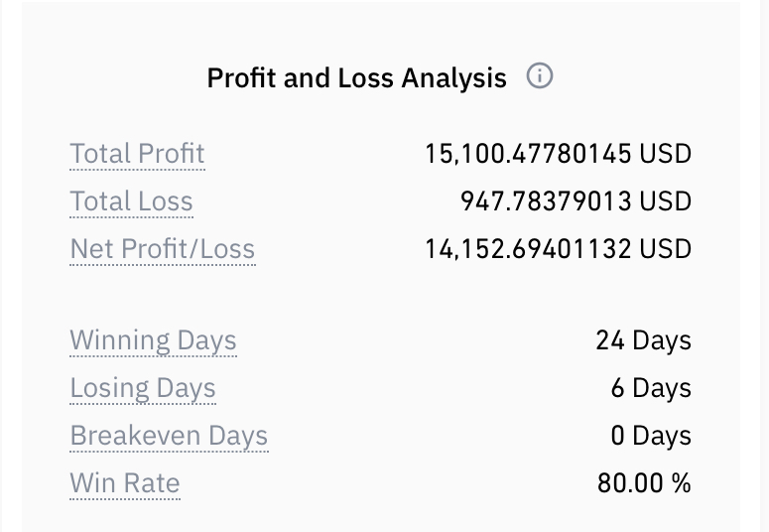Open the info icon beside Profit and Loss Analysis
This screenshot has height=532, width=769.
point(540,76)
